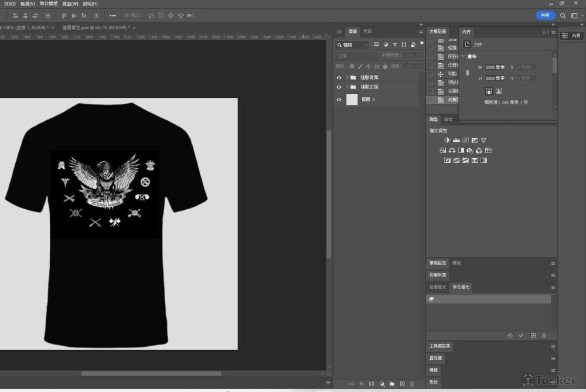Create a new layer with the plus icon

[402, 384]
